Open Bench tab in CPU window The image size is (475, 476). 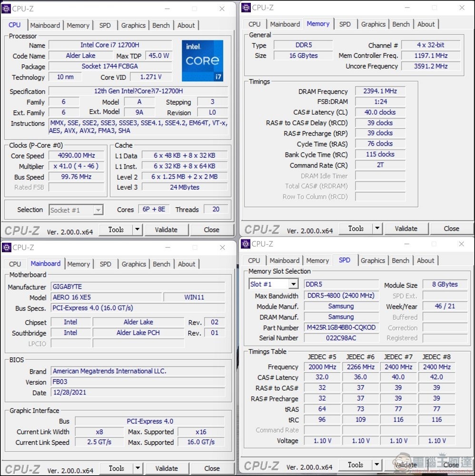(161, 26)
